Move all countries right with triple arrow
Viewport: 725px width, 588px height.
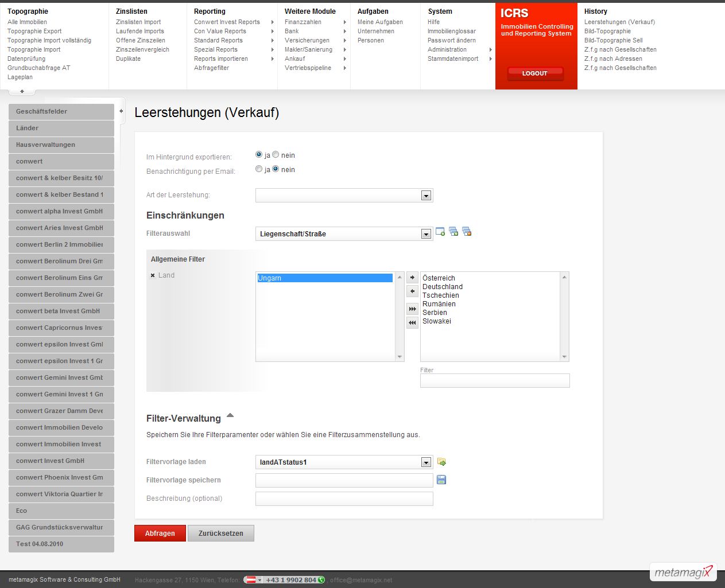[x=412, y=309]
